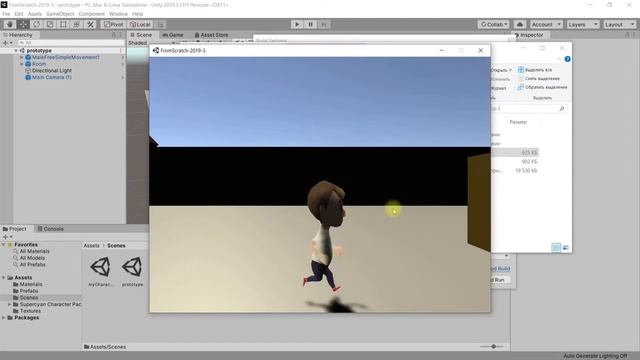Viewport: 640px width, 360px height.
Task: Open the Layers dropdown
Action: pos(582,24)
